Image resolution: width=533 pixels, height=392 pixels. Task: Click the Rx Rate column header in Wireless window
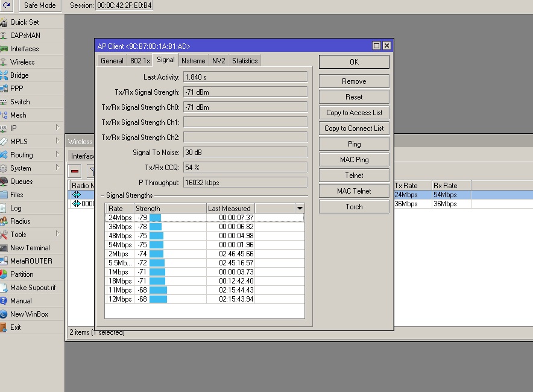pyautogui.click(x=452, y=186)
